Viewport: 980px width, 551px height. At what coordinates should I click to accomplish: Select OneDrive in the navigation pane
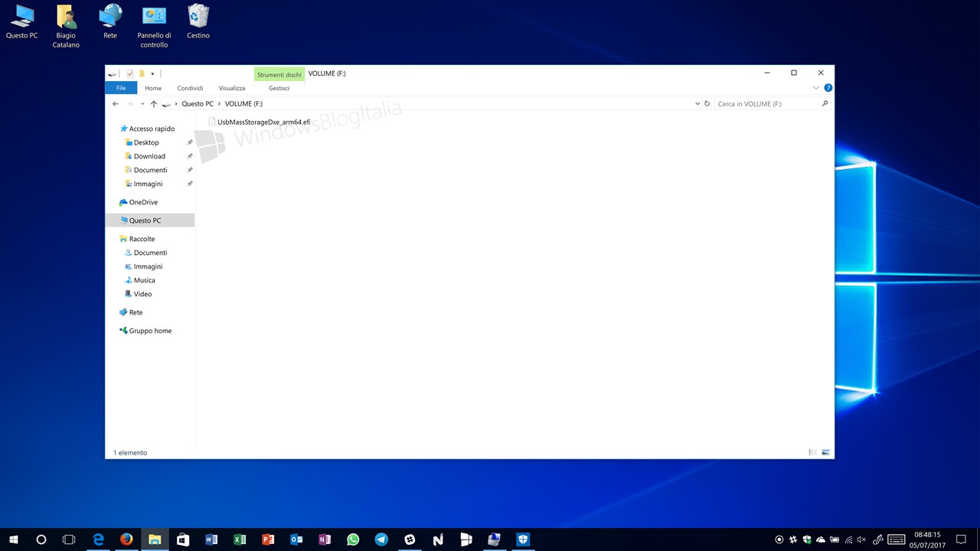[142, 202]
